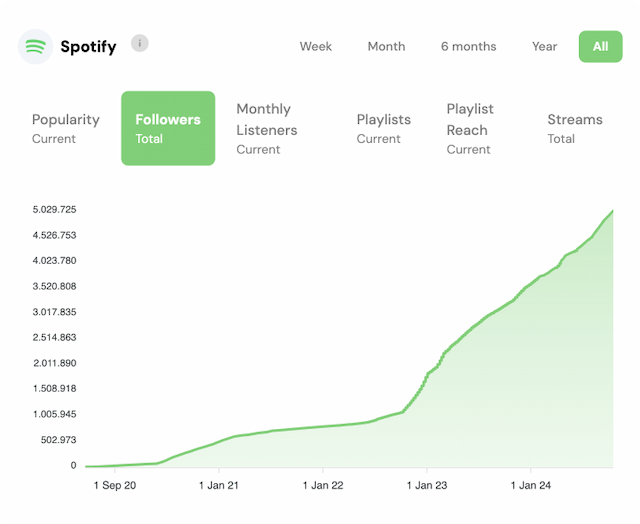
Task: Show the Playlists Current metric
Action: 383,128
